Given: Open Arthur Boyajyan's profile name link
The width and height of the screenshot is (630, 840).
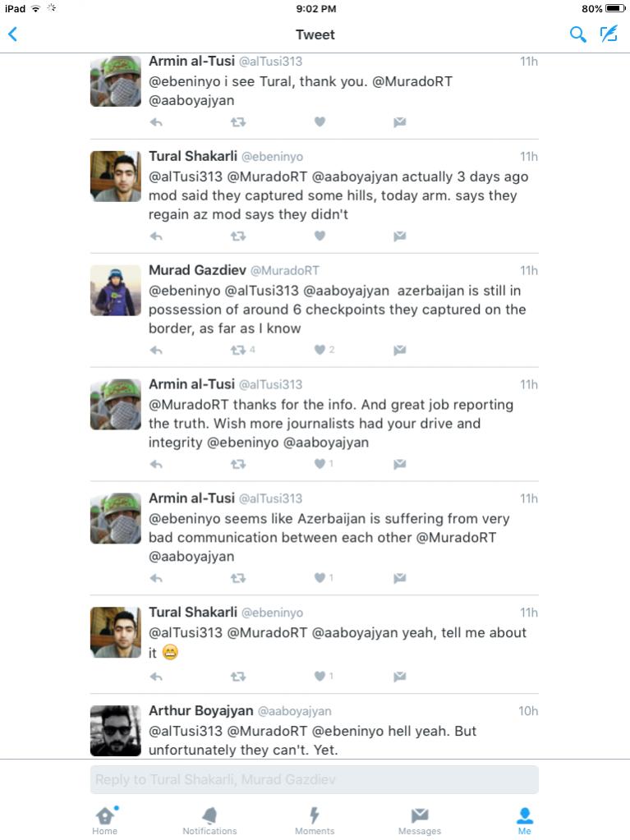Looking at the screenshot, I should click(200, 710).
